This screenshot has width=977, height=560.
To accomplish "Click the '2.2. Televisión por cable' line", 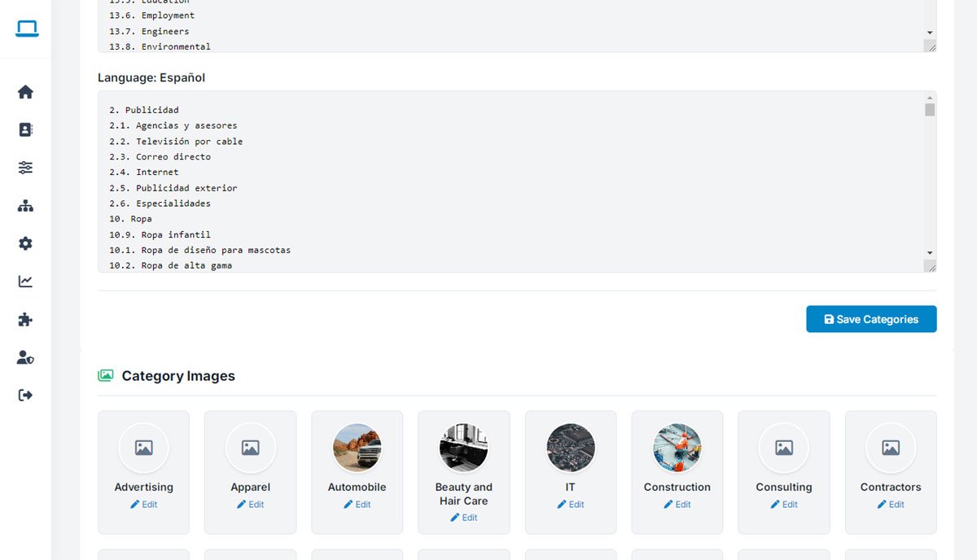I will click(176, 142).
